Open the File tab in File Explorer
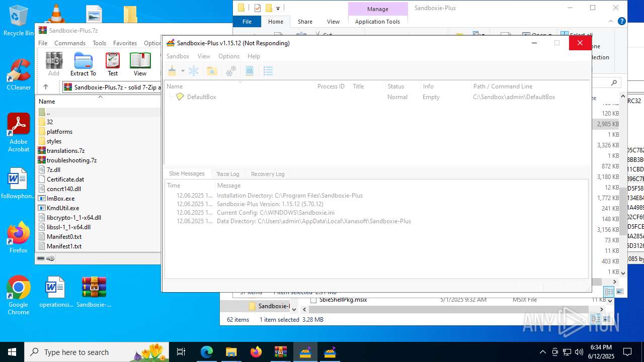The image size is (644, 362). point(247,22)
